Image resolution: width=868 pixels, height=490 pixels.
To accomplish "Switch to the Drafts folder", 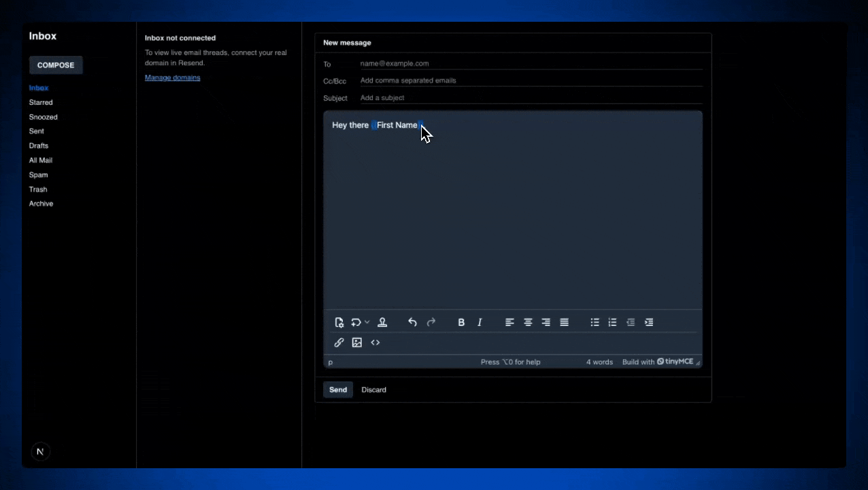I will pyautogui.click(x=39, y=146).
